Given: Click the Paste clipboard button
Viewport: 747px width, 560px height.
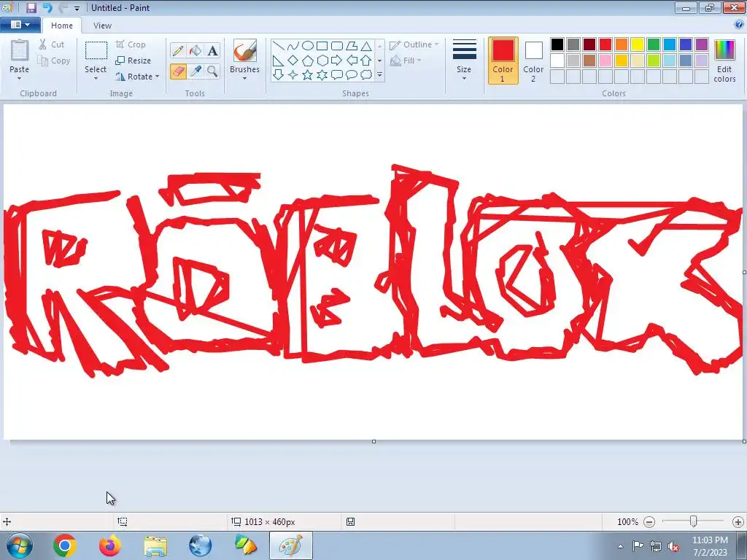Looking at the screenshot, I should click(x=19, y=55).
